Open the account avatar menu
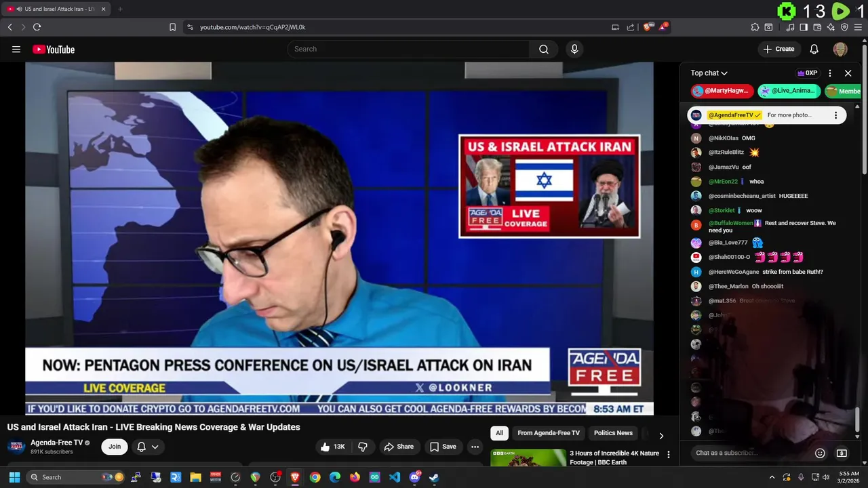The width and height of the screenshot is (868, 488). coord(840,49)
